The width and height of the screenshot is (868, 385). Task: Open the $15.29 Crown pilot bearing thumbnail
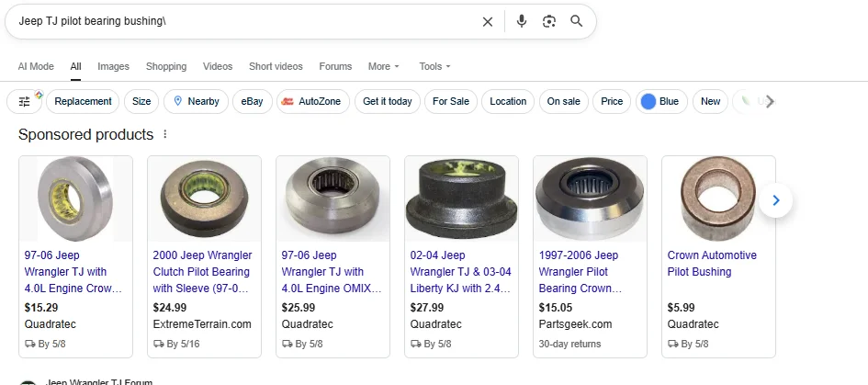76,198
